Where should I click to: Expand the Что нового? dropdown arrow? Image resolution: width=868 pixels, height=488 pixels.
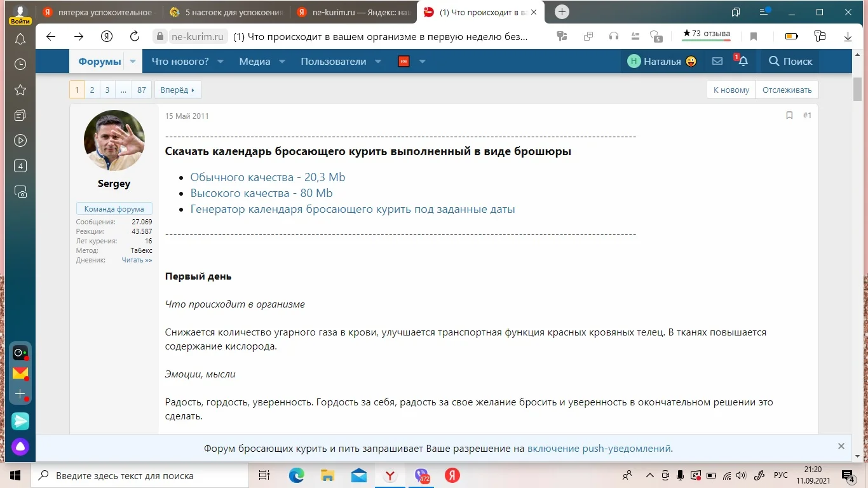coord(220,62)
